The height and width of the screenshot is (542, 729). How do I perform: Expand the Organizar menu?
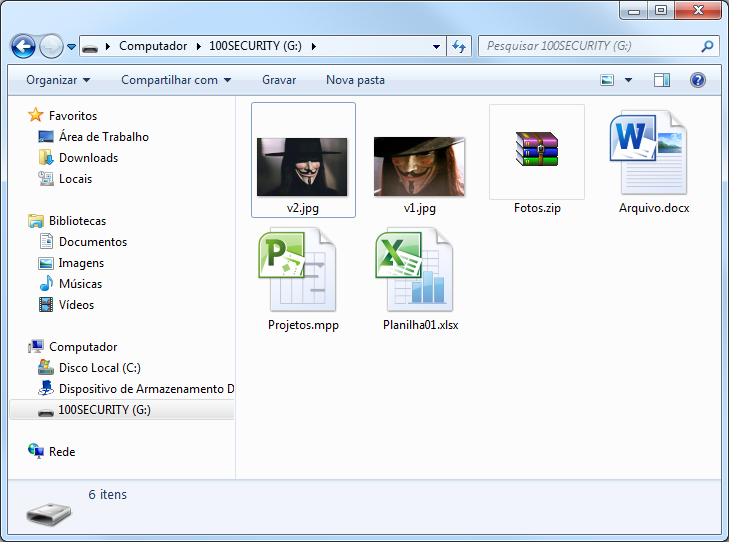pyautogui.click(x=58, y=80)
